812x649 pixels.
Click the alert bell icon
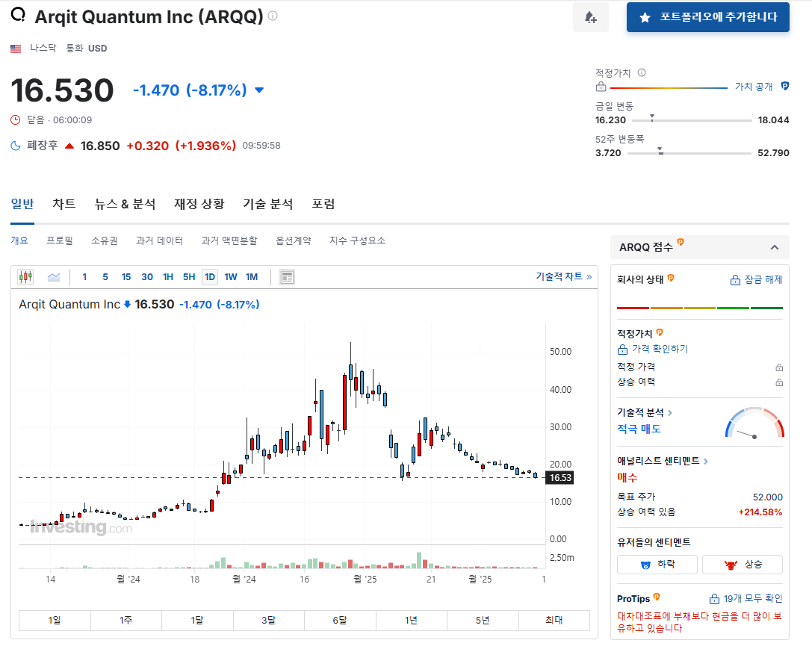pos(590,16)
